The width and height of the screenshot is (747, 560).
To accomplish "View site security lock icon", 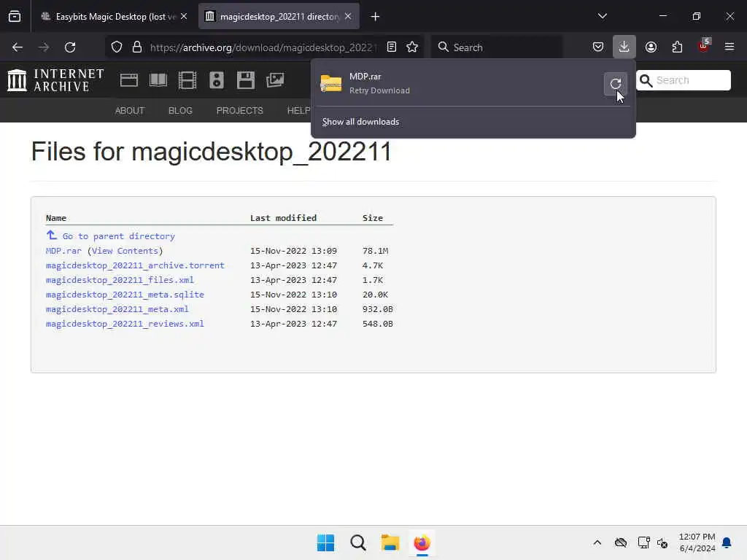I will point(137,47).
